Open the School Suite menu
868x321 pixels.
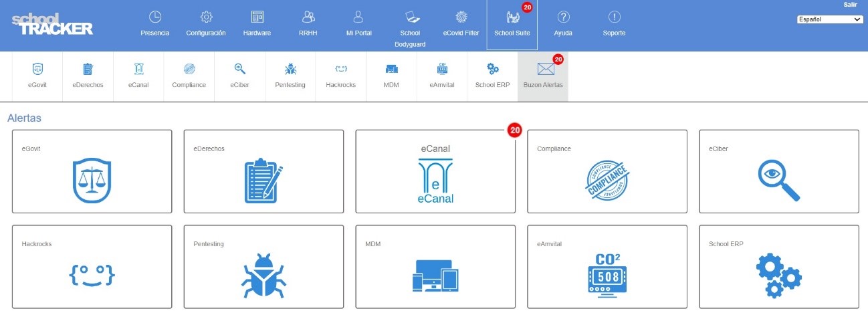512,25
